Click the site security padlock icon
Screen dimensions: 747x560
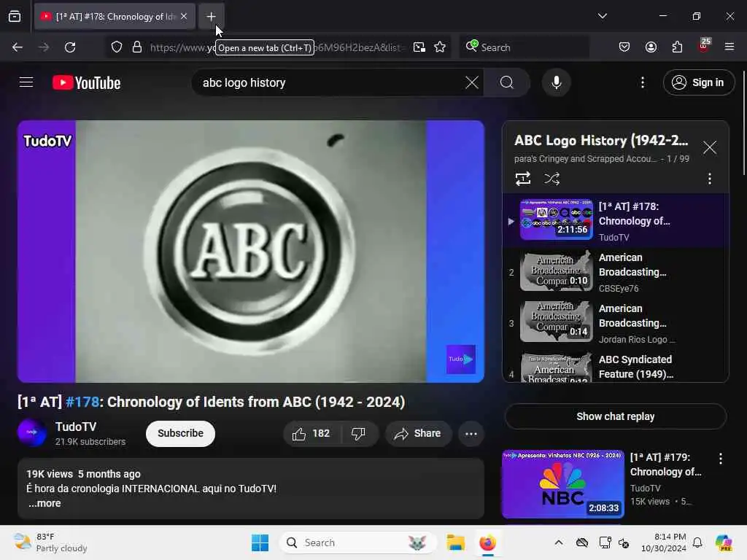(x=137, y=47)
